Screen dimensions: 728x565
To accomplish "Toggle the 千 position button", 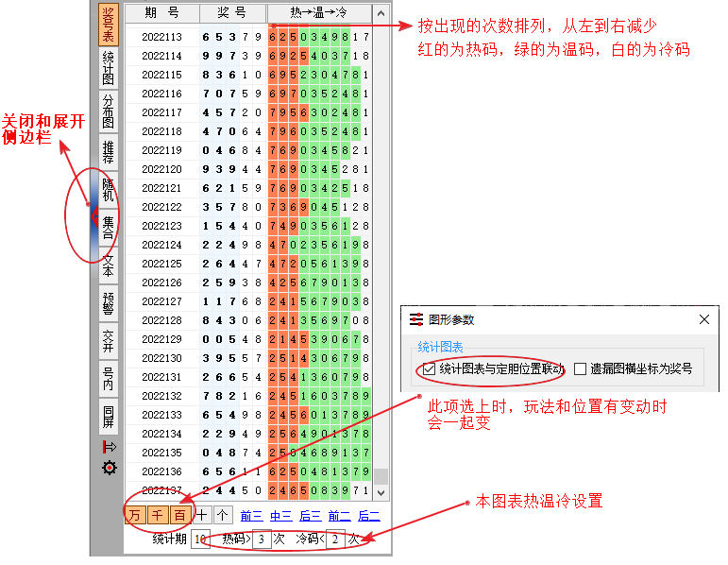I will (x=157, y=515).
